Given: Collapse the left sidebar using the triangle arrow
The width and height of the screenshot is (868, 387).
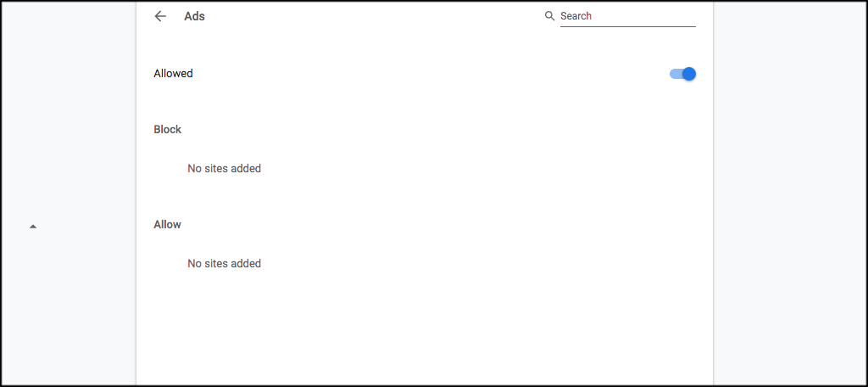Looking at the screenshot, I should [x=33, y=227].
